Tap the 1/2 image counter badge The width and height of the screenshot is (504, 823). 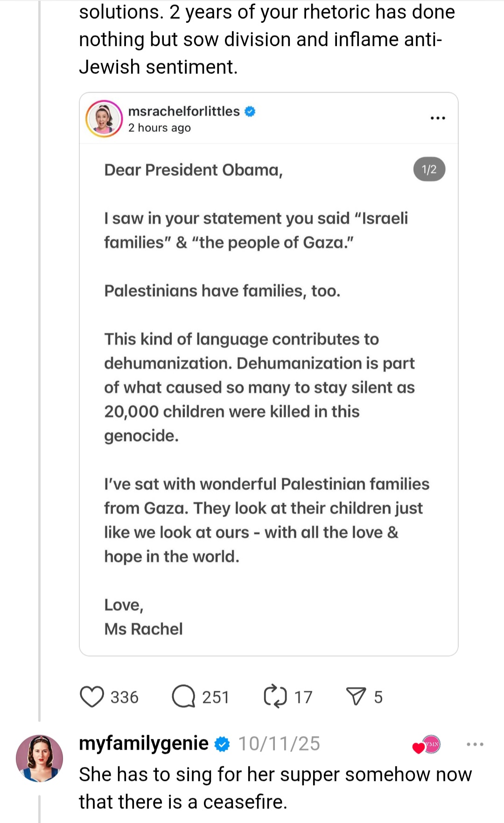(429, 169)
